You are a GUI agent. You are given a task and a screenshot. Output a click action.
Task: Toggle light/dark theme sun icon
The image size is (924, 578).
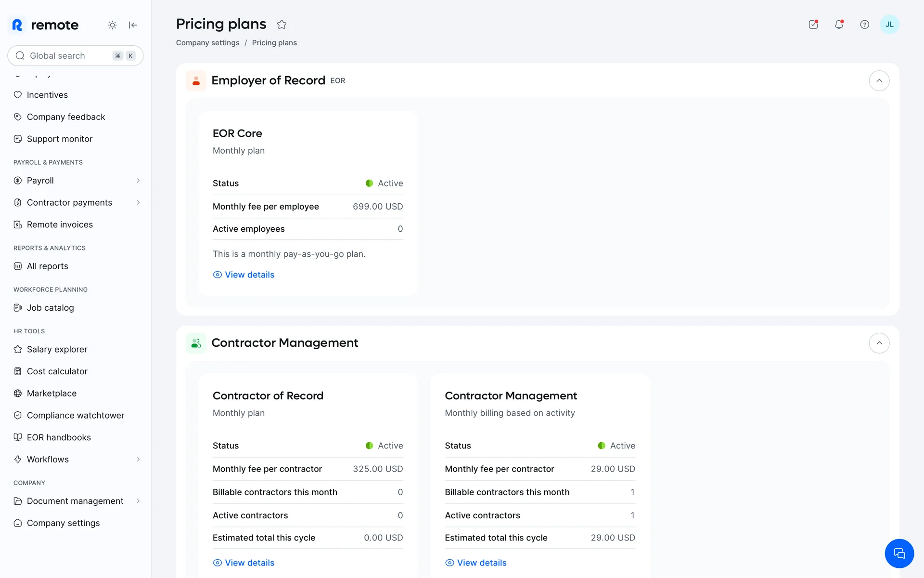tap(112, 25)
